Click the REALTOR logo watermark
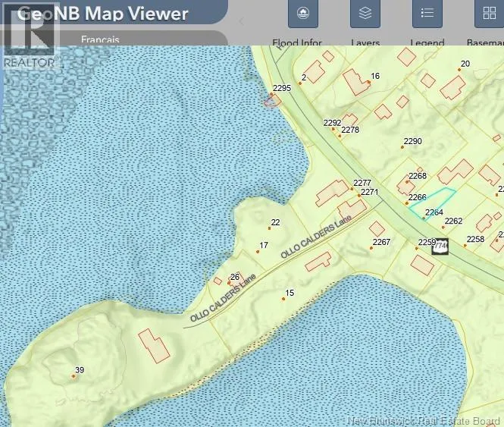Viewport: 504px width, 427px height. (30, 37)
